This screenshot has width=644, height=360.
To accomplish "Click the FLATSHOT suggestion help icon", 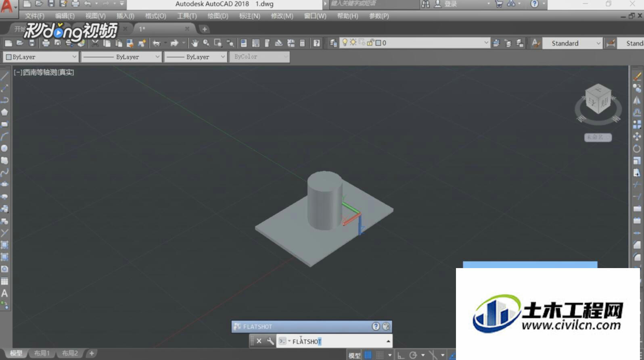I will [376, 327].
